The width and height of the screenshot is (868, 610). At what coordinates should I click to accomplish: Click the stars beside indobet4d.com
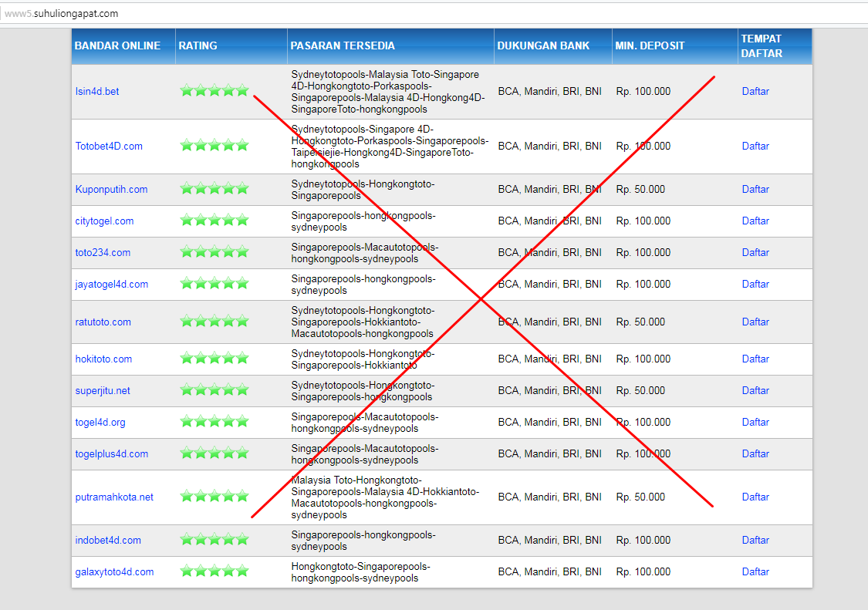[x=214, y=540]
